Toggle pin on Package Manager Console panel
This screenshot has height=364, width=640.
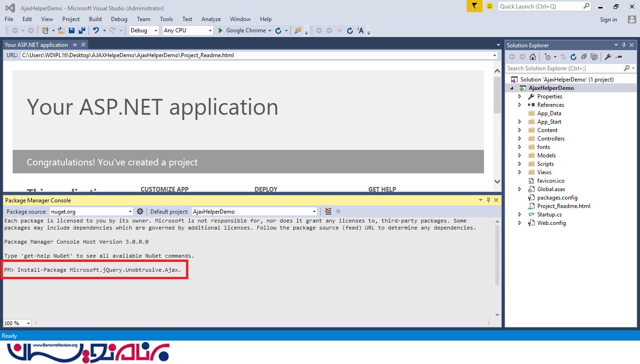(488, 200)
